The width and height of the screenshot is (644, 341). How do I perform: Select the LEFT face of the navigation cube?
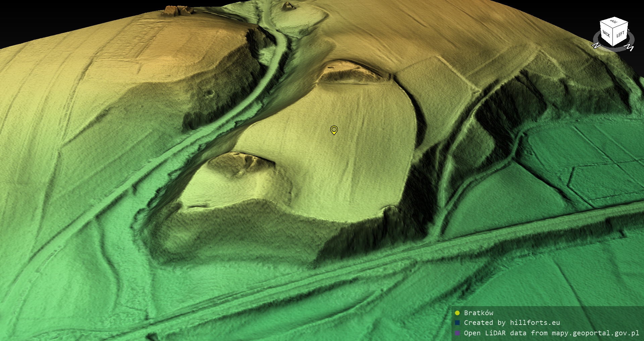(620, 35)
